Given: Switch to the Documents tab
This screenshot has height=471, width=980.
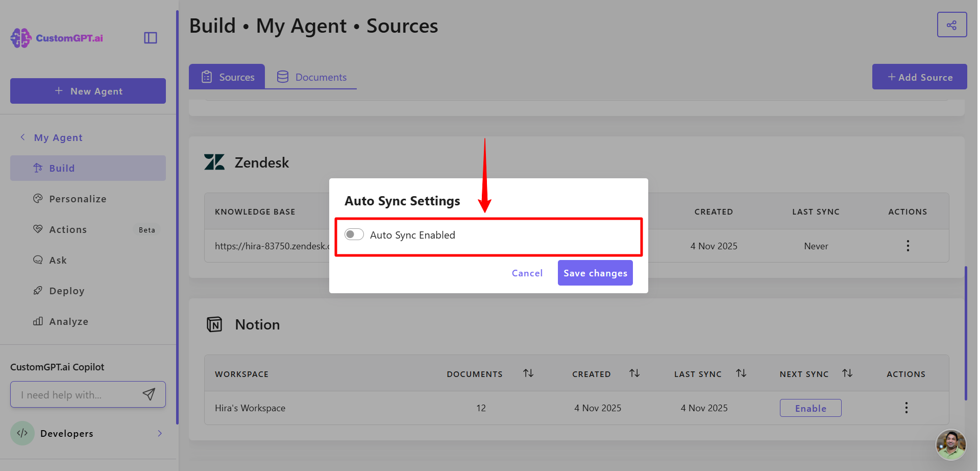Looking at the screenshot, I should (x=311, y=77).
